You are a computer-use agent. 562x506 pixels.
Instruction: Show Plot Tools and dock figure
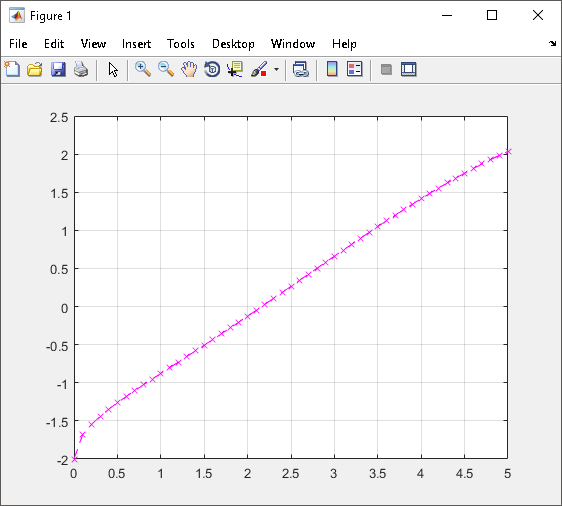[x=409, y=69]
